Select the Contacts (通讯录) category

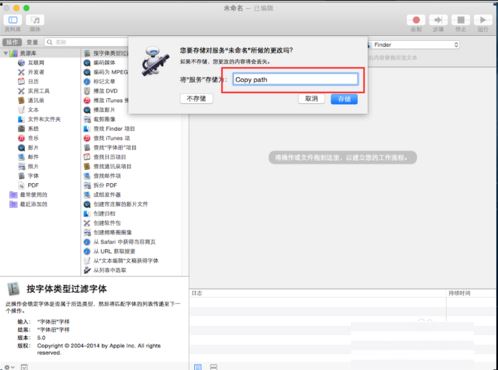(36, 100)
